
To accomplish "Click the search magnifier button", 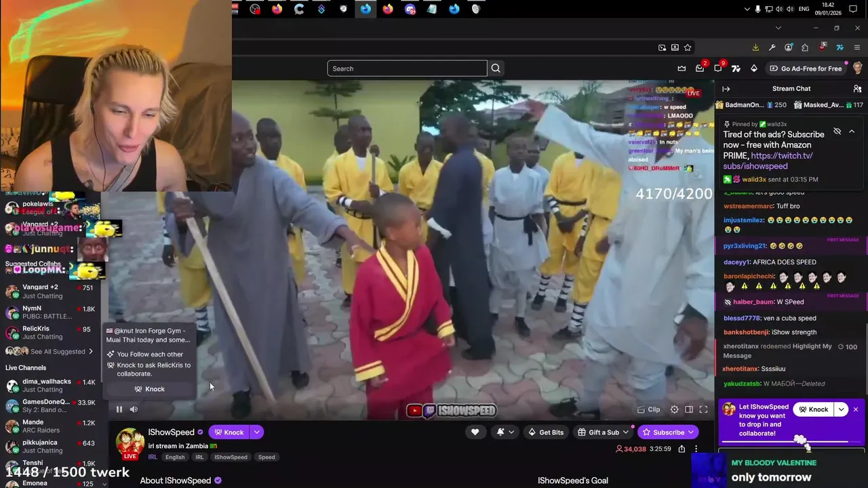I will point(496,68).
